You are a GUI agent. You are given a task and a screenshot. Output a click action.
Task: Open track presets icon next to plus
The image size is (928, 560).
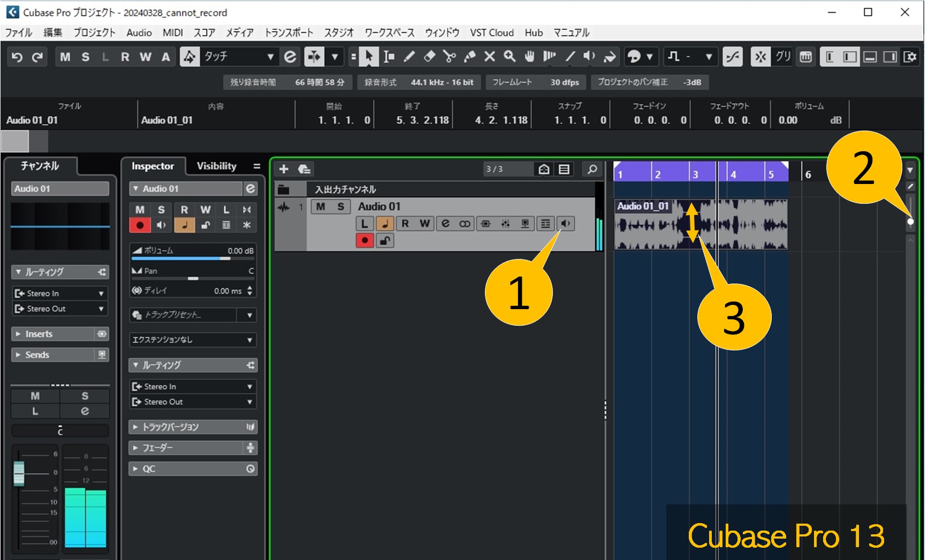[305, 169]
